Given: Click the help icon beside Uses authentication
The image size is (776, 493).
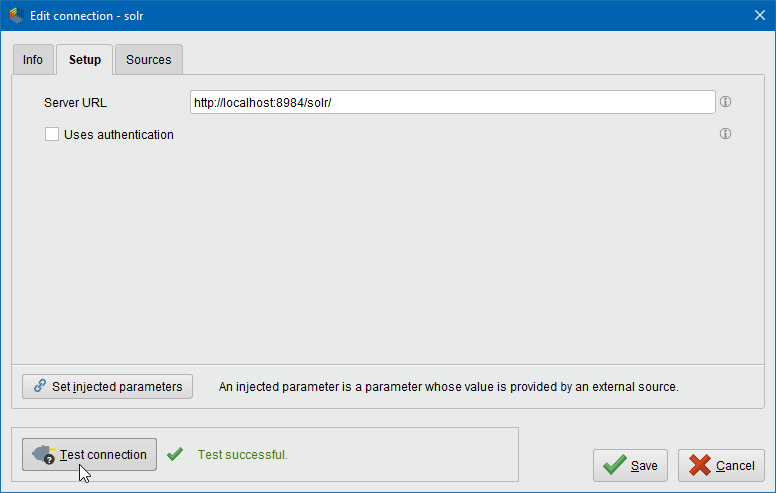Looking at the screenshot, I should point(726,134).
